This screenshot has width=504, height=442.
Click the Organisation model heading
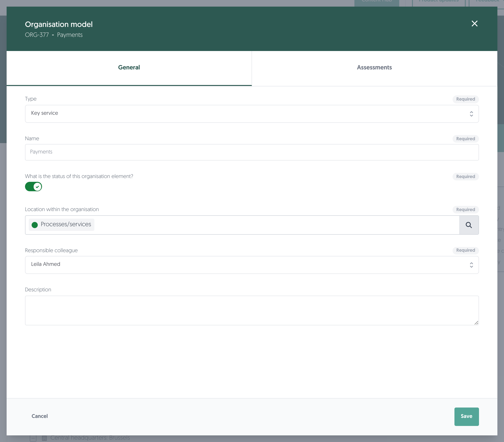(59, 24)
